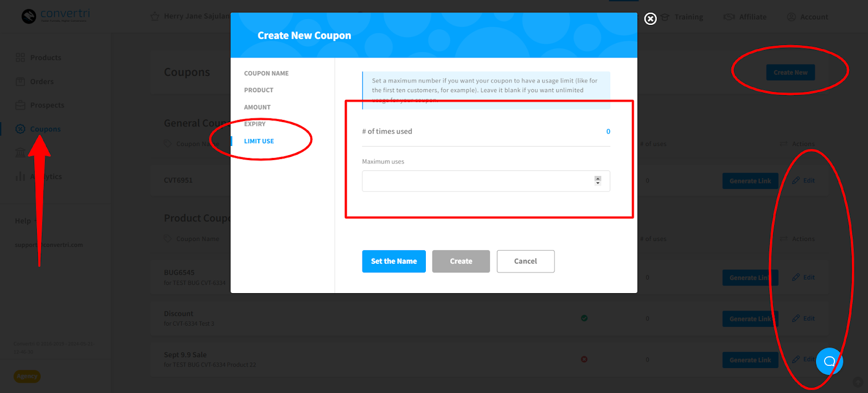Click the Convertri logo

[56, 15]
